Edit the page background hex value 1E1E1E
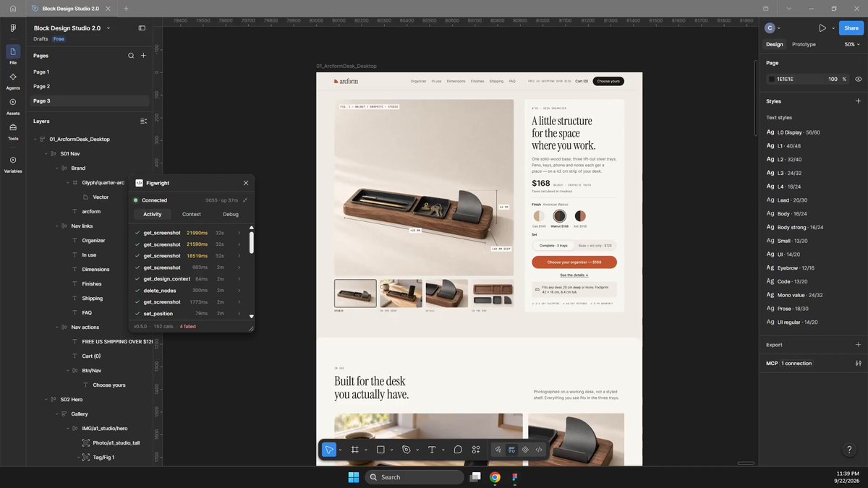The width and height of the screenshot is (868, 488). click(x=786, y=79)
